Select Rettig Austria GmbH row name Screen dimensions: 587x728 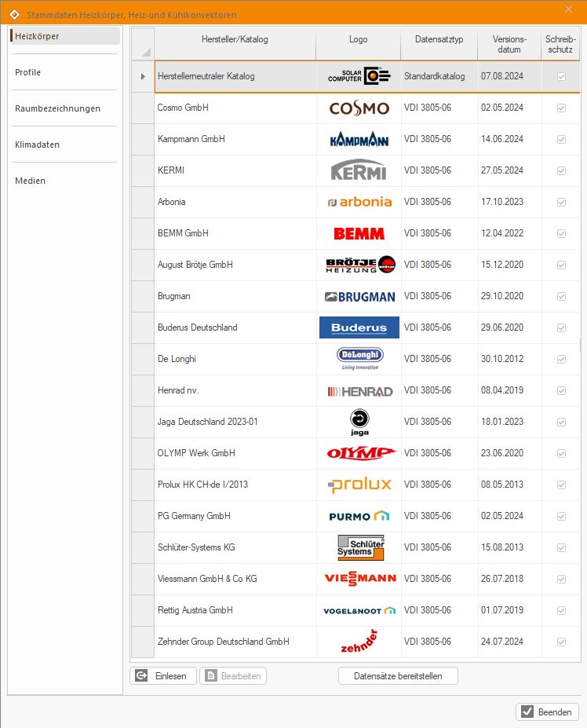pos(195,610)
